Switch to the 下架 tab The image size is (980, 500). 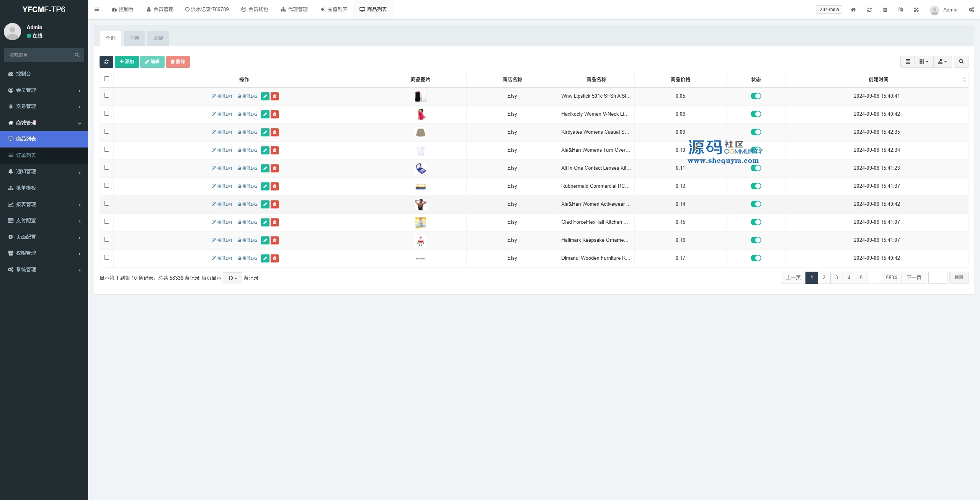134,38
